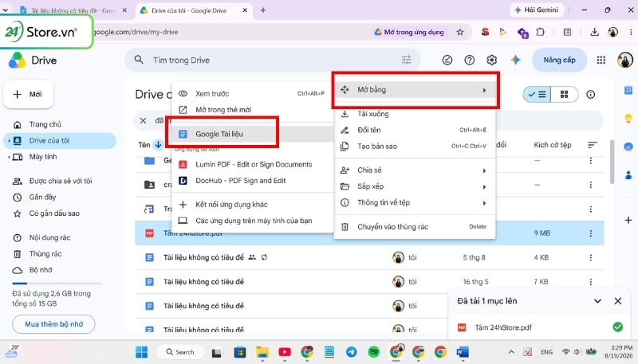The height and width of the screenshot is (364, 638).
Task: Click the Nâng cấp upgrade button
Action: 559,60
